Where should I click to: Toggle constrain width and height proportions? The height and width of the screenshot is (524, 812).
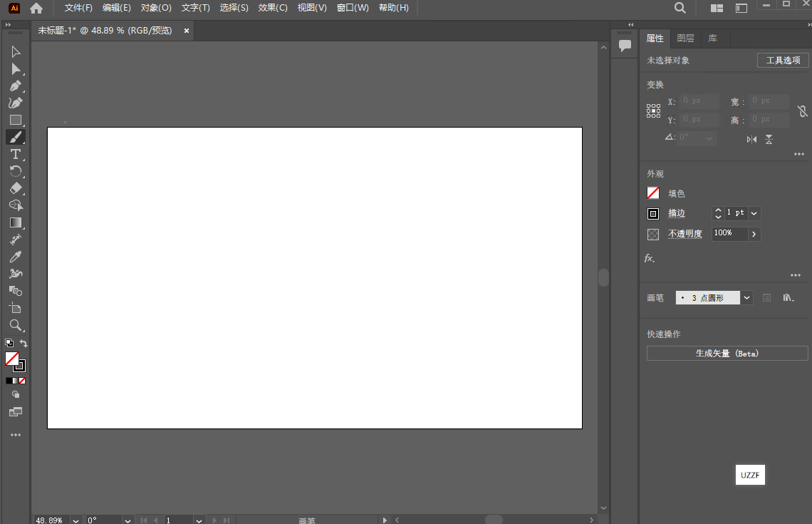tap(802, 111)
